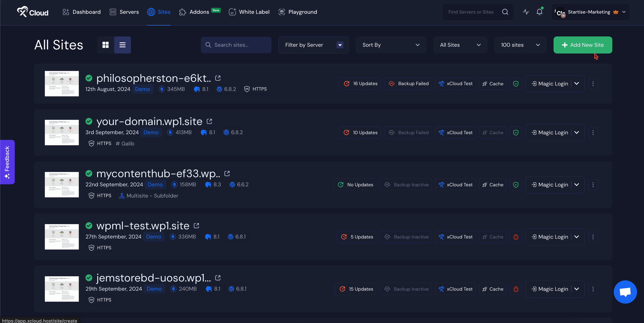Open the Sort By dropdown
644x323 pixels.
pyautogui.click(x=391, y=45)
